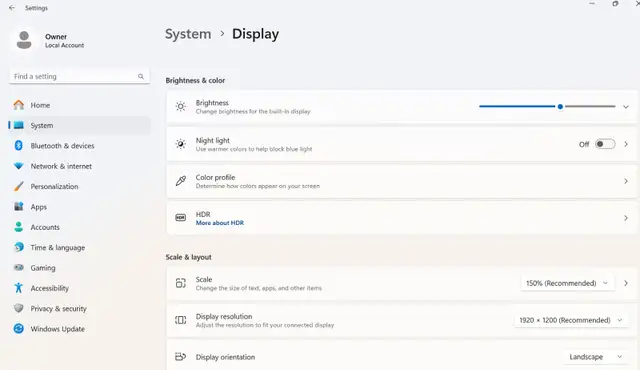Open the Scale percentage dropdown
Viewport: 640px width, 370px height.
[x=567, y=283]
